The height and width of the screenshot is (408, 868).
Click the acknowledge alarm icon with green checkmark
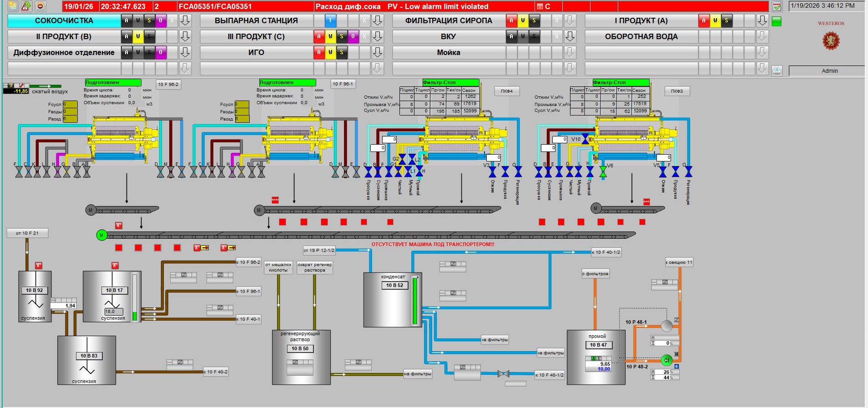pyautogui.click(x=777, y=6)
